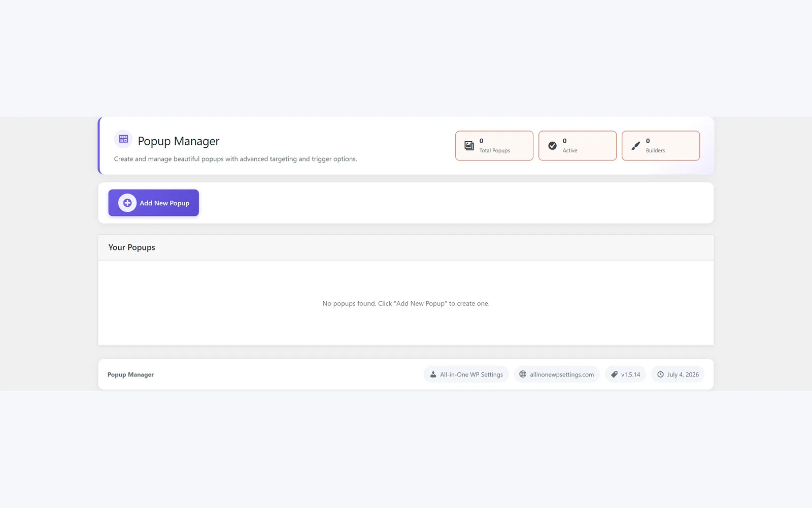Click the July 4, 2026 date badge
812x508 pixels.
(678, 374)
